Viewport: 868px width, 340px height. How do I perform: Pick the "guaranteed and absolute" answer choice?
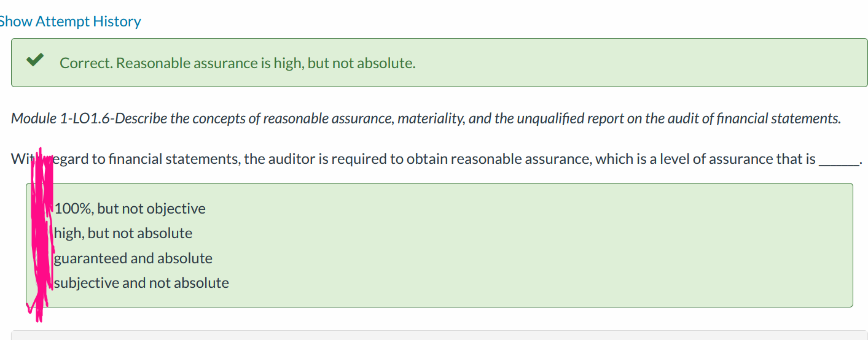pyautogui.click(x=133, y=258)
